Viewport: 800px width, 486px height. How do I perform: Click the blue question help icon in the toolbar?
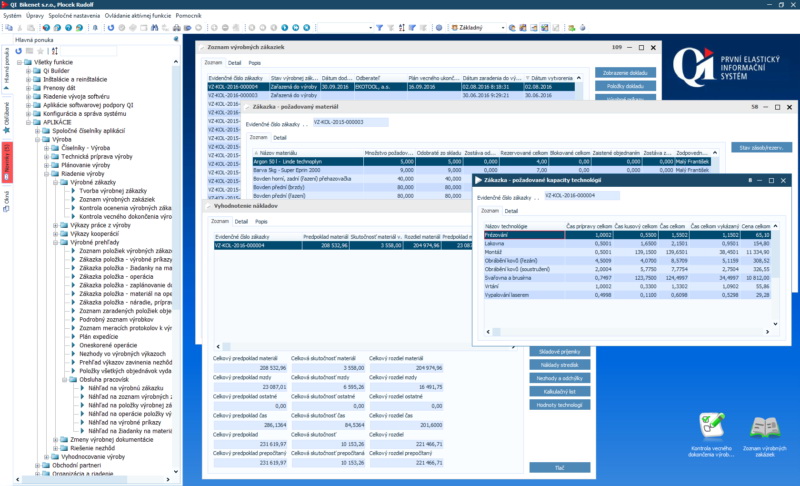[x=68, y=28]
